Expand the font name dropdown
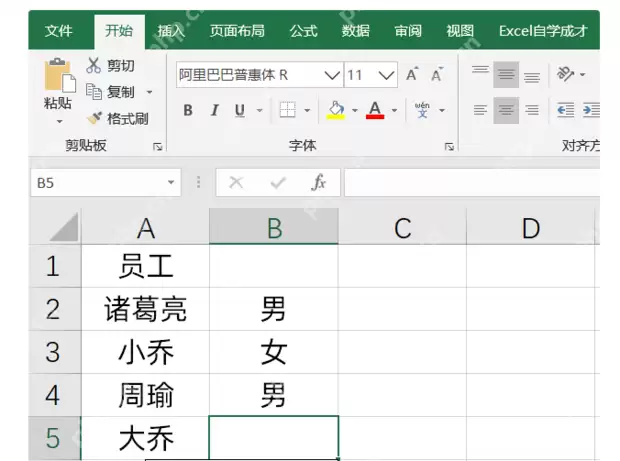The image size is (620, 461). point(332,75)
